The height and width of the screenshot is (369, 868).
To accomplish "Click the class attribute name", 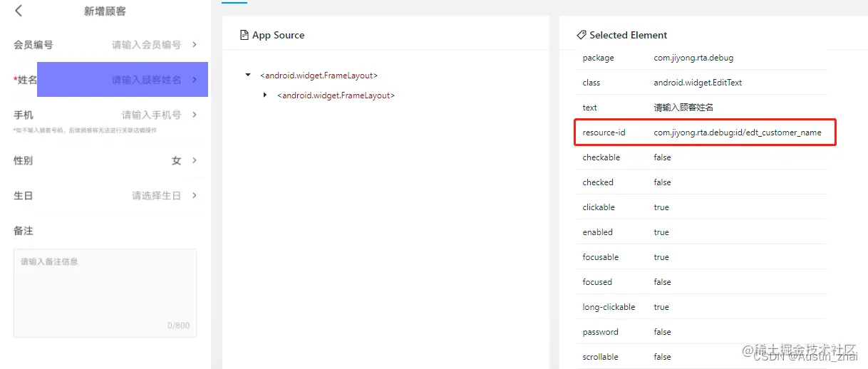I will point(591,83).
